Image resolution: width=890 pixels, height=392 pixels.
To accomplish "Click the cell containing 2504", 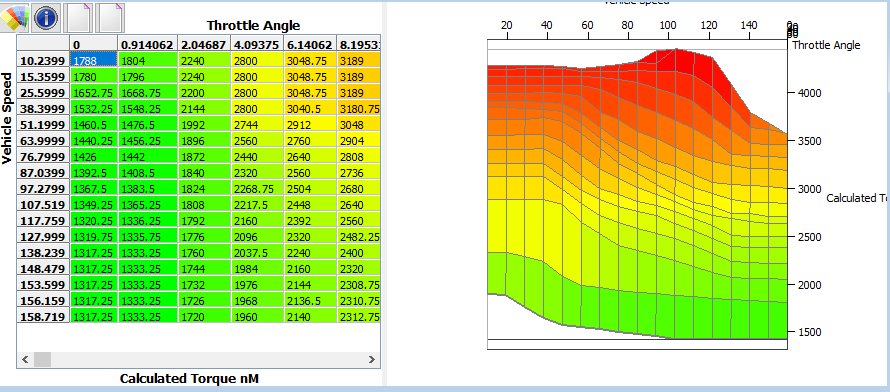I will [x=310, y=188].
